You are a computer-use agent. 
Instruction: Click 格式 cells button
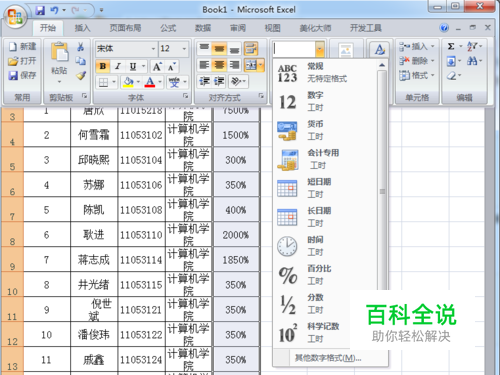point(417,75)
